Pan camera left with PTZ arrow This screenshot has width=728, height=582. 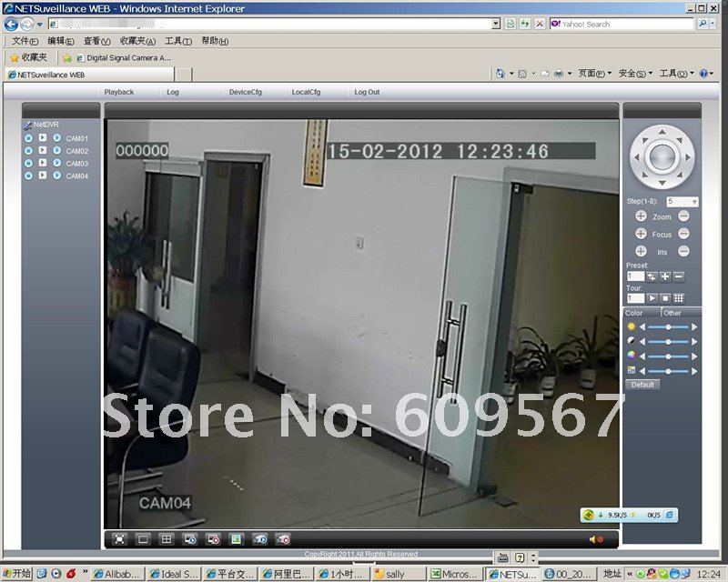tap(636, 158)
